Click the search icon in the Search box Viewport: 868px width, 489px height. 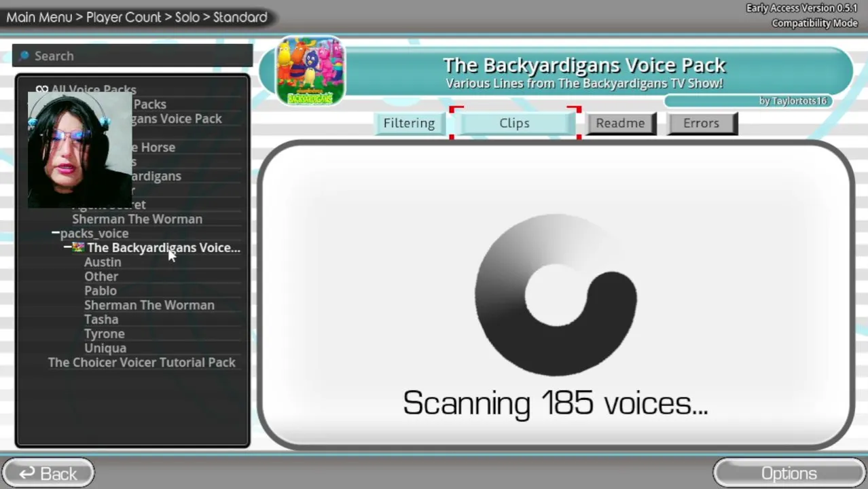click(24, 56)
